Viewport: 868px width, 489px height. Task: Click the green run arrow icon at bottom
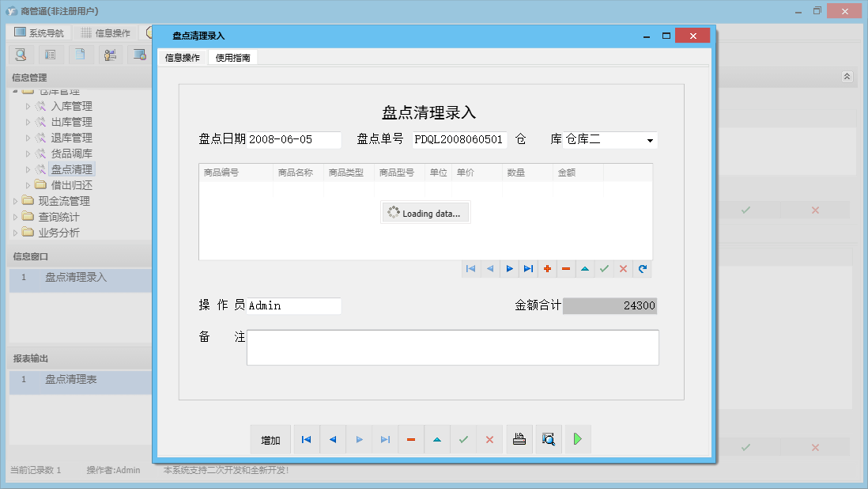(577, 439)
